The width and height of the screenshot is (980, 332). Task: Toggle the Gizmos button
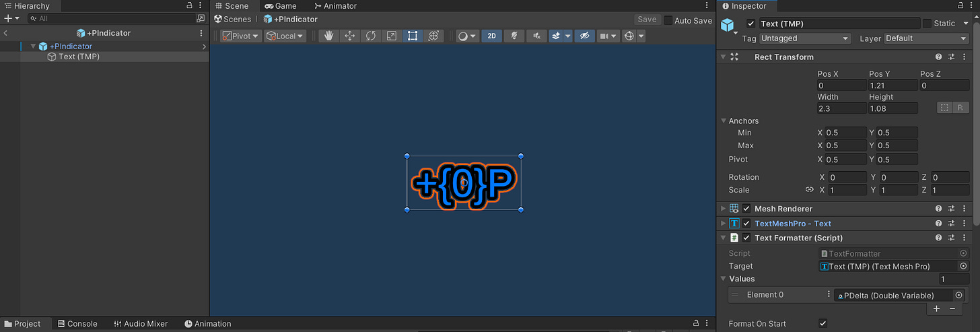(629, 36)
